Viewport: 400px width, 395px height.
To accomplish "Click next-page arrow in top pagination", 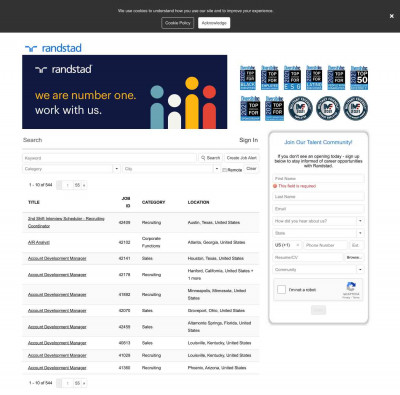I will pyautogui.click(x=84, y=185).
